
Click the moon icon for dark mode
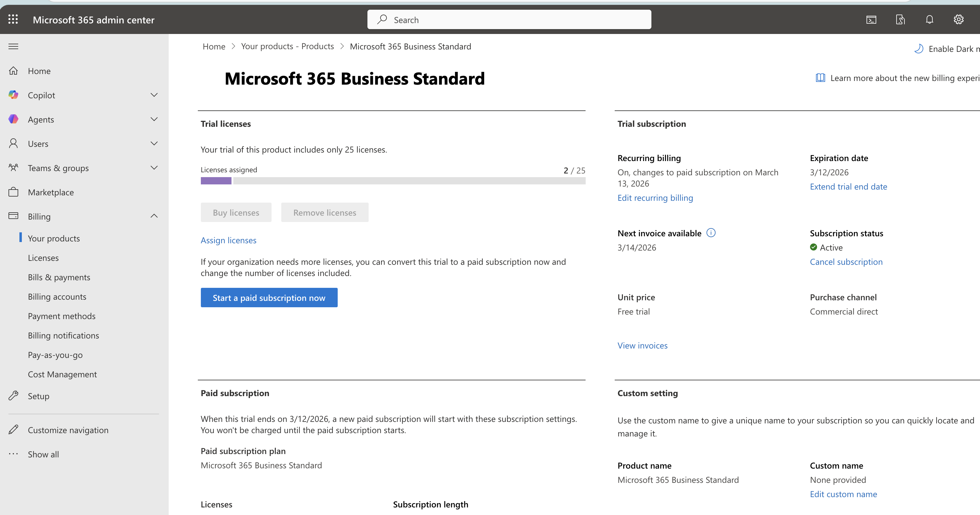919,49
